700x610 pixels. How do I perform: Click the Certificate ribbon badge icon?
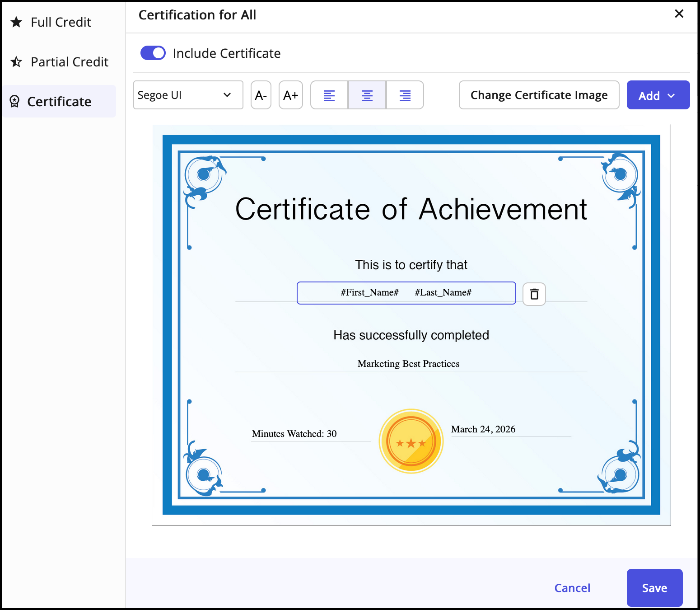pos(14,101)
